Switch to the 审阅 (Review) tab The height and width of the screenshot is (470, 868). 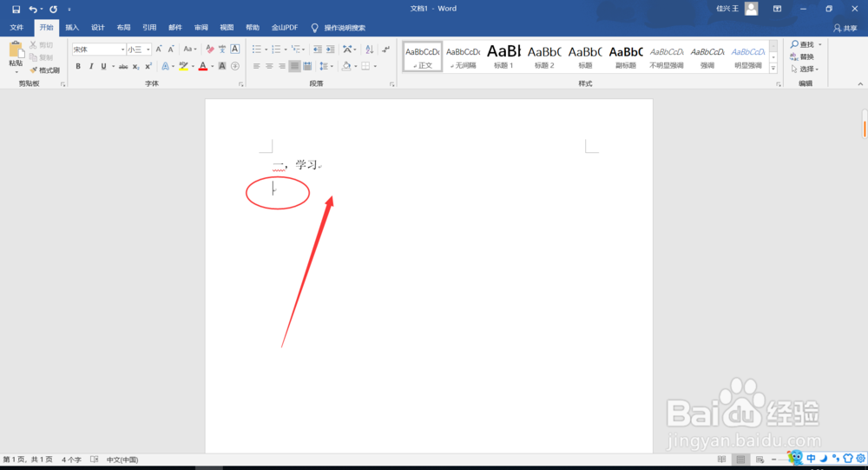click(201, 28)
